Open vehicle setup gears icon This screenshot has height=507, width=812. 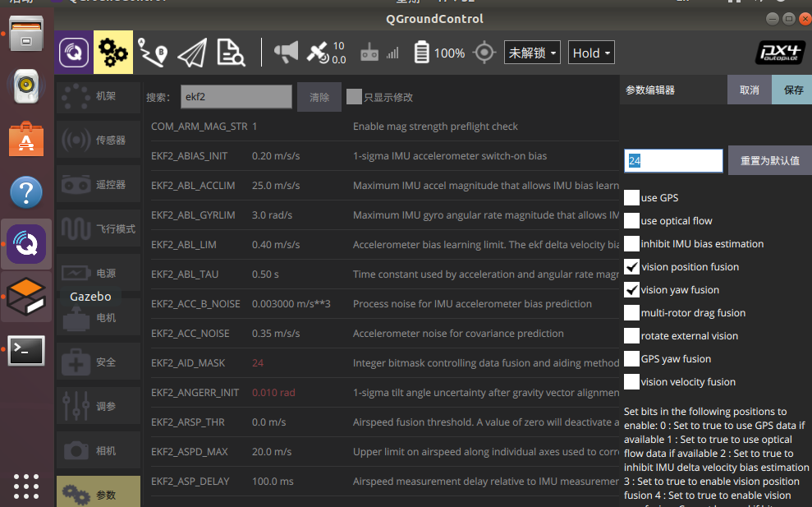click(113, 53)
